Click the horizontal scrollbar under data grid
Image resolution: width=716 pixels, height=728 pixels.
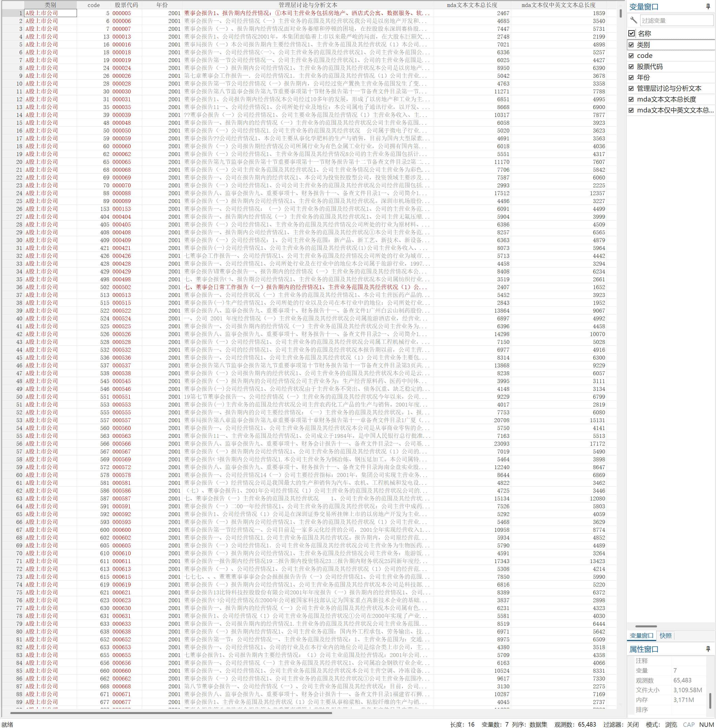click(171, 713)
